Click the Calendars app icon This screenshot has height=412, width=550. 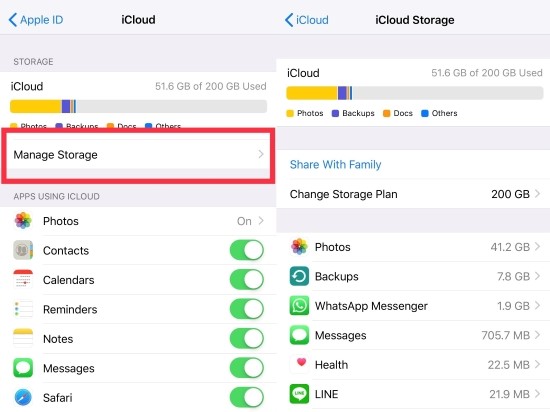point(23,279)
